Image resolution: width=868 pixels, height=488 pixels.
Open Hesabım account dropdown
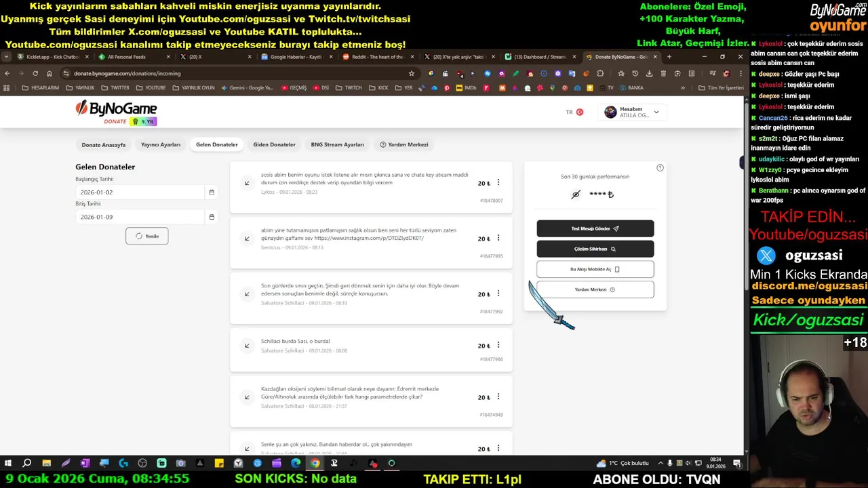632,113
